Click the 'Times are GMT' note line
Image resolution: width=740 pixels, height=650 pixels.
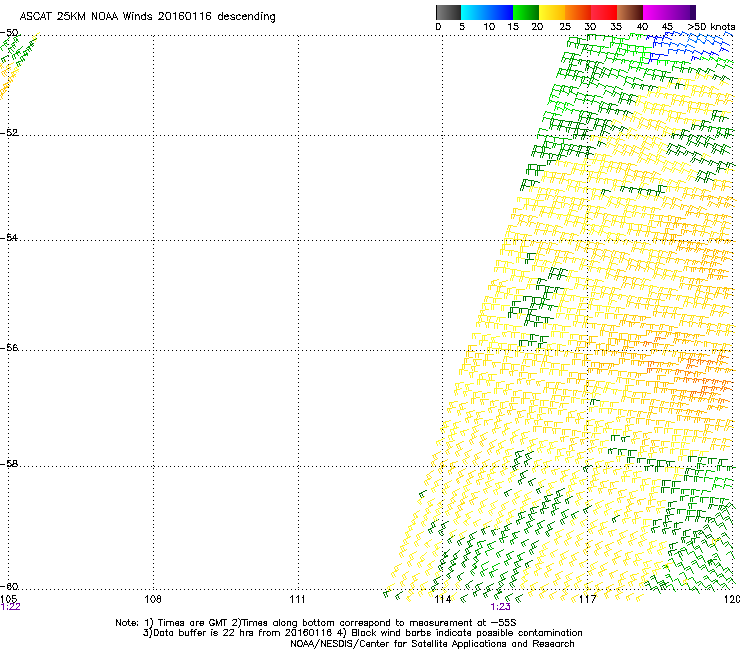point(316,623)
